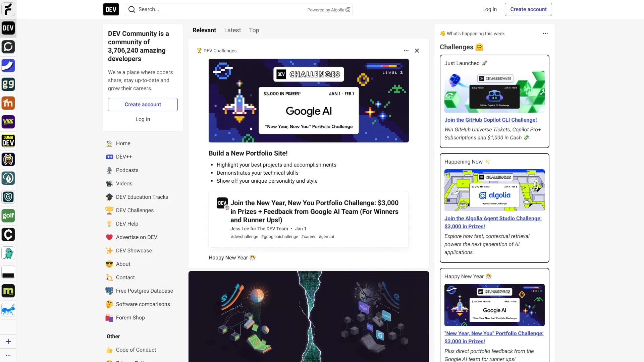Open 'Join the GitHub Copilot CLI Challenge!' link
Image resolution: width=644 pixels, height=362 pixels.
[490, 120]
